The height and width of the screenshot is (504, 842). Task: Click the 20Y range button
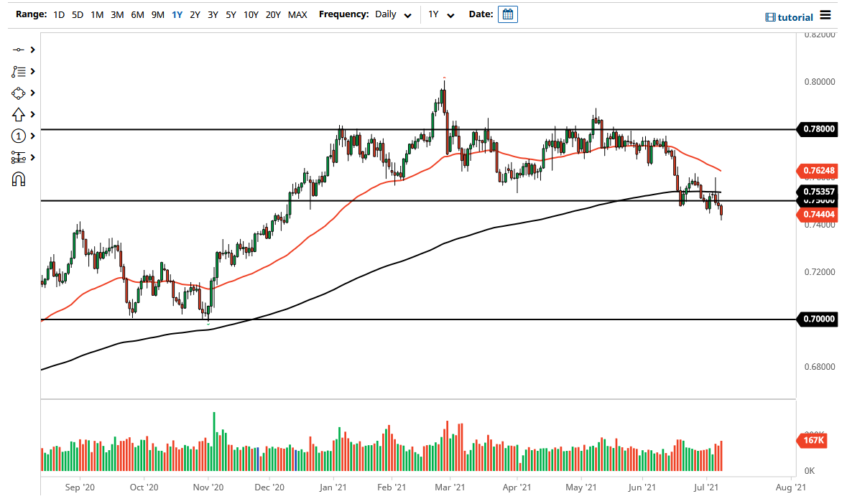(x=274, y=14)
